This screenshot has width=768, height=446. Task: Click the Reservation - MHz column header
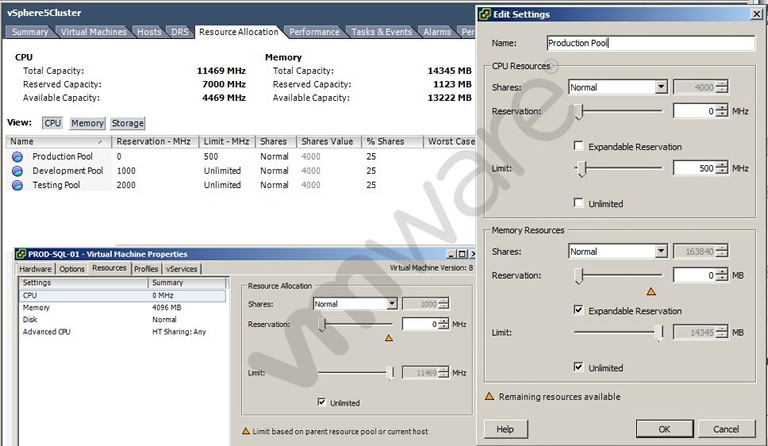(155, 141)
